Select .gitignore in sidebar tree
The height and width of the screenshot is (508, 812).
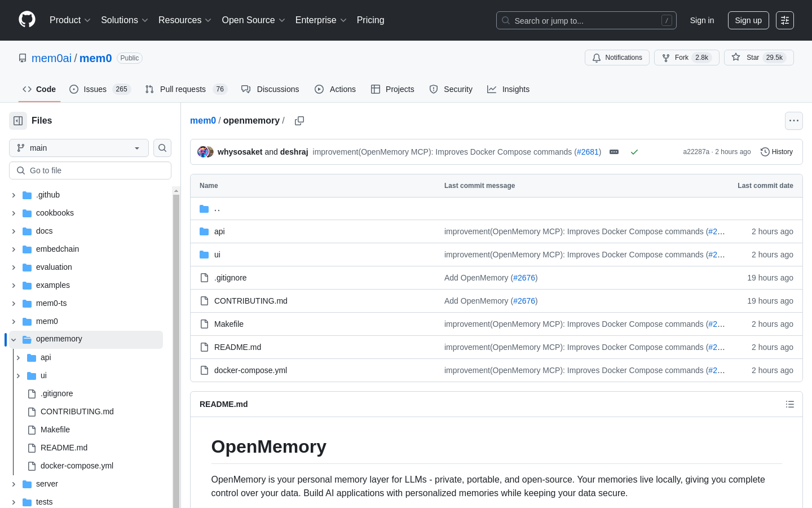coord(57,394)
